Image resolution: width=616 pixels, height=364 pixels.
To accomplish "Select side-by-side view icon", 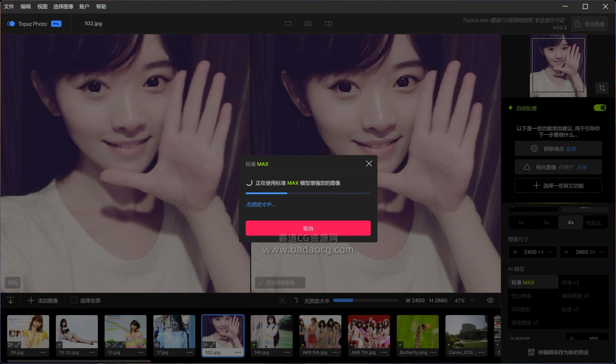I will click(x=308, y=24).
